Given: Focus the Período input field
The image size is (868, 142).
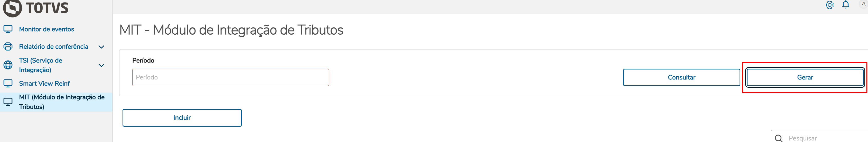Looking at the screenshot, I should point(230,77).
